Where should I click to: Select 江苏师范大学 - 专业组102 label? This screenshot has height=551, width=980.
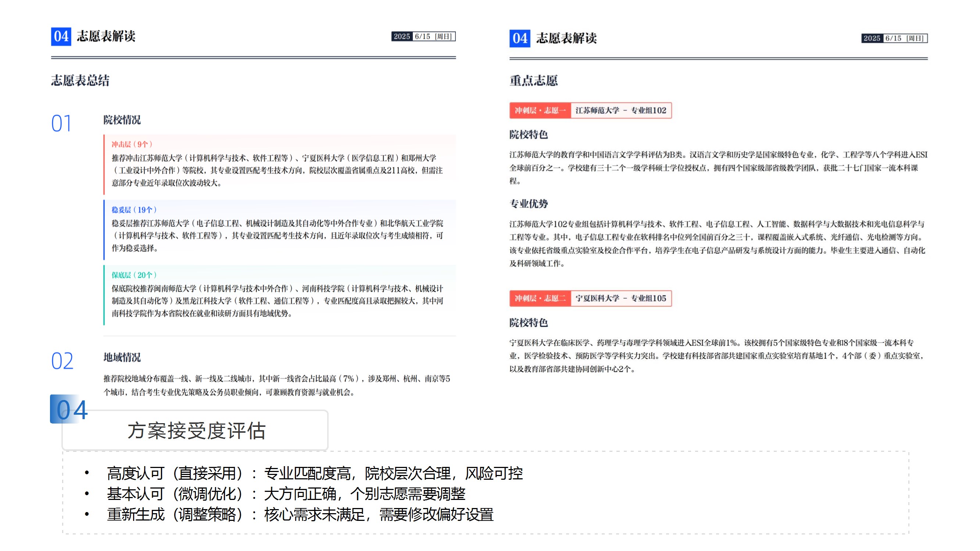pyautogui.click(x=620, y=110)
